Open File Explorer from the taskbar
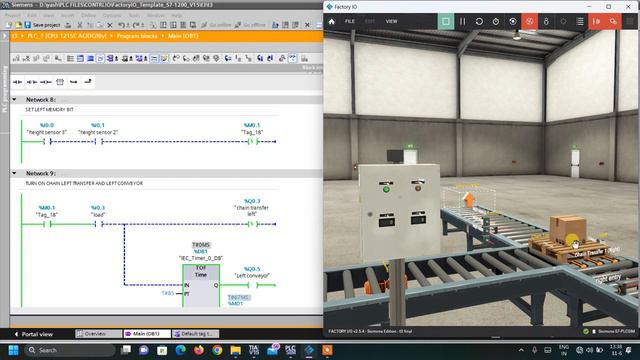This screenshot has width=640, height=360. 236,350
